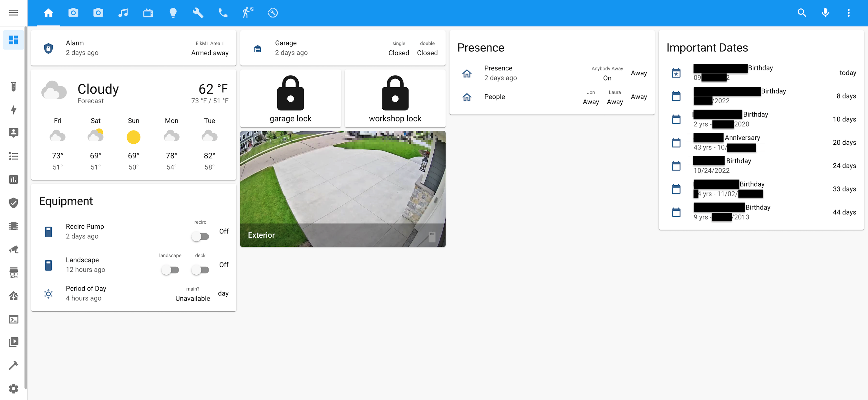The height and width of the screenshot is (400, 868).
Task: Switch to the phone tab
Action: [x=223, y=13]
